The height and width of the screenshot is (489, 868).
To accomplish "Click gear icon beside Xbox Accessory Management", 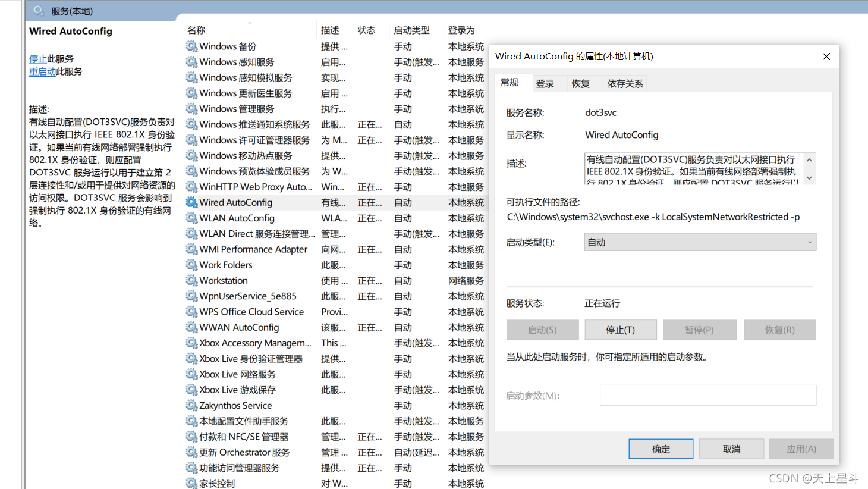I will pos(191,343).
